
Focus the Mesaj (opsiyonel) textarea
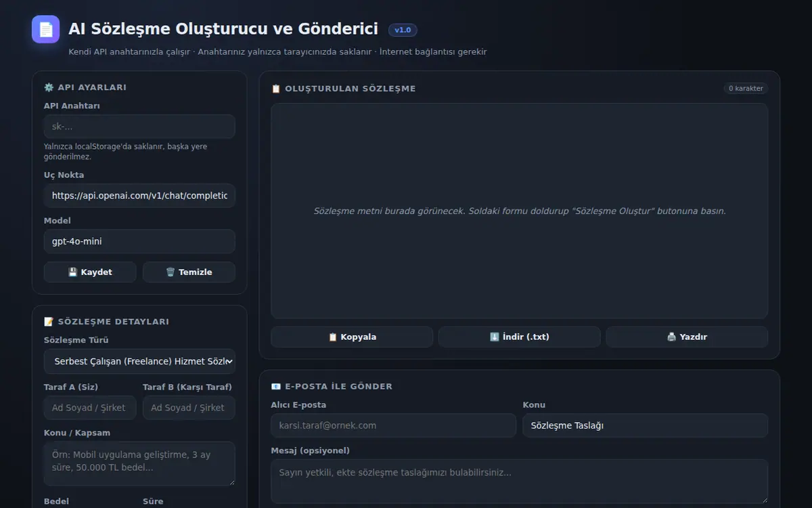point(519,482)
